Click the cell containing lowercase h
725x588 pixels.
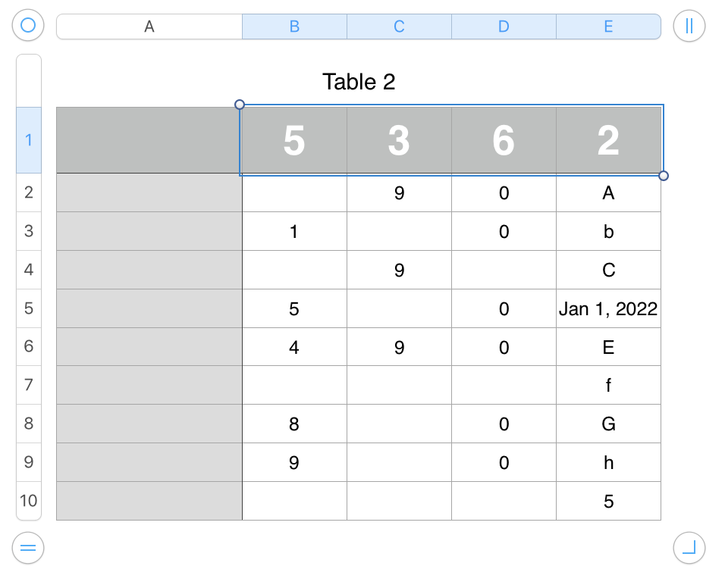(x=608, y=462)
